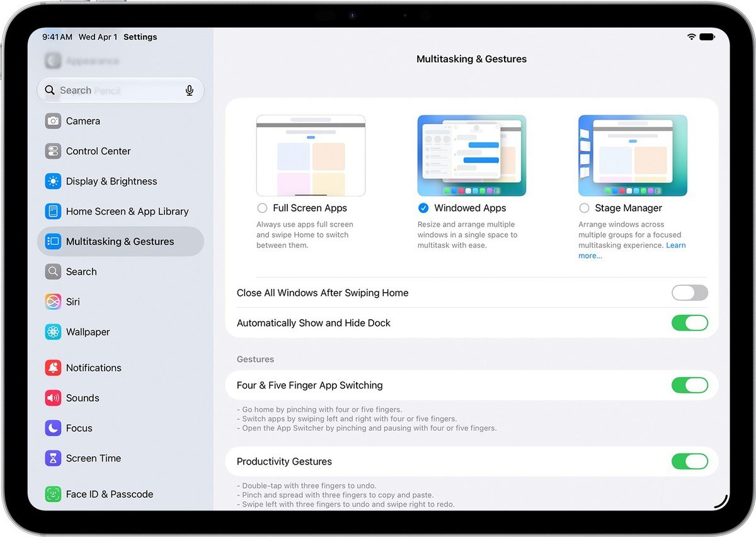
Task: Tap the Full Screen Apps preview thumbnail
Action: coord(311,155)
